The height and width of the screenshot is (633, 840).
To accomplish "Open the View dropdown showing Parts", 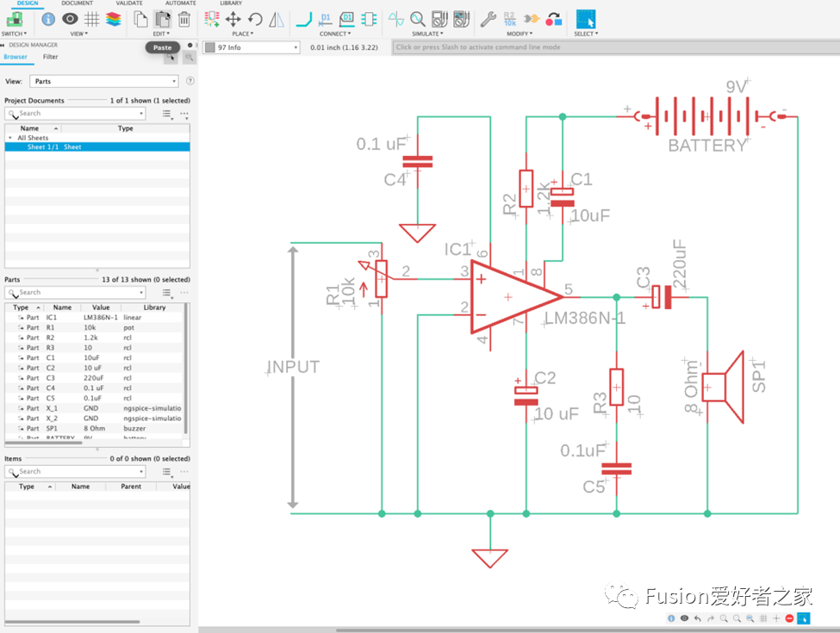I will 104,81.
